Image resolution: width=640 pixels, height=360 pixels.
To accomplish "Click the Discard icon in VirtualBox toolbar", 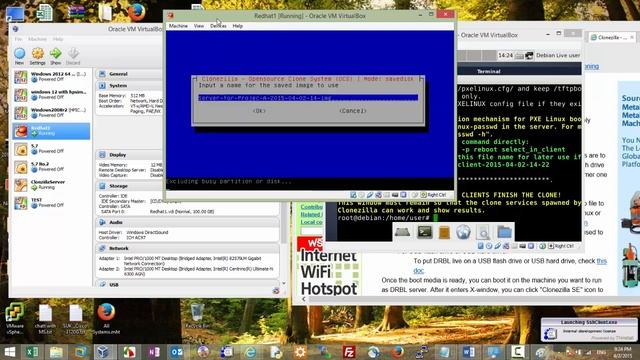I will coord(73,56).
